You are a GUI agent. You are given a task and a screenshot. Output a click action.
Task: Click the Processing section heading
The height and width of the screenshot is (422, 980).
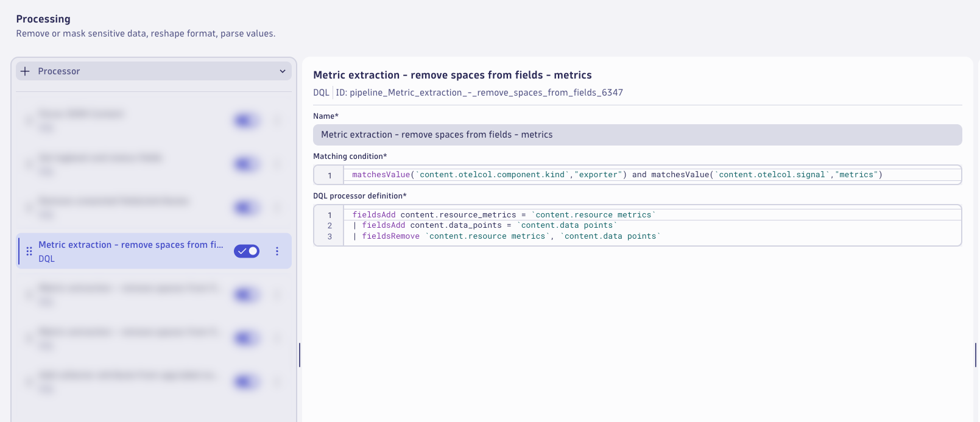43,19
